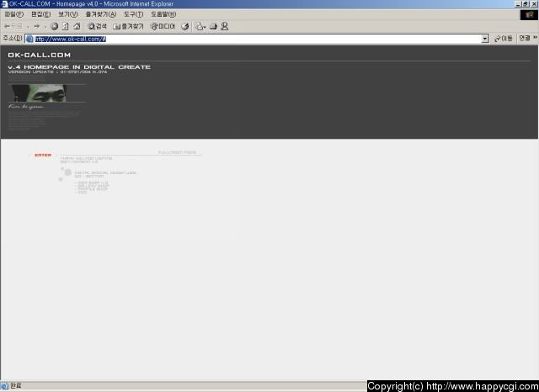Stop page loading with the Stop icon
Image resolution: width=539 pixels, height=392 pixels.
pos(54,26)
